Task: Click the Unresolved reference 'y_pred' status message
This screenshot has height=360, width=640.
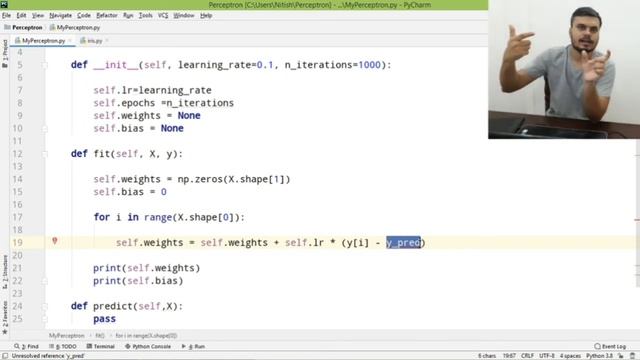Action: click(x=48, y=356)
